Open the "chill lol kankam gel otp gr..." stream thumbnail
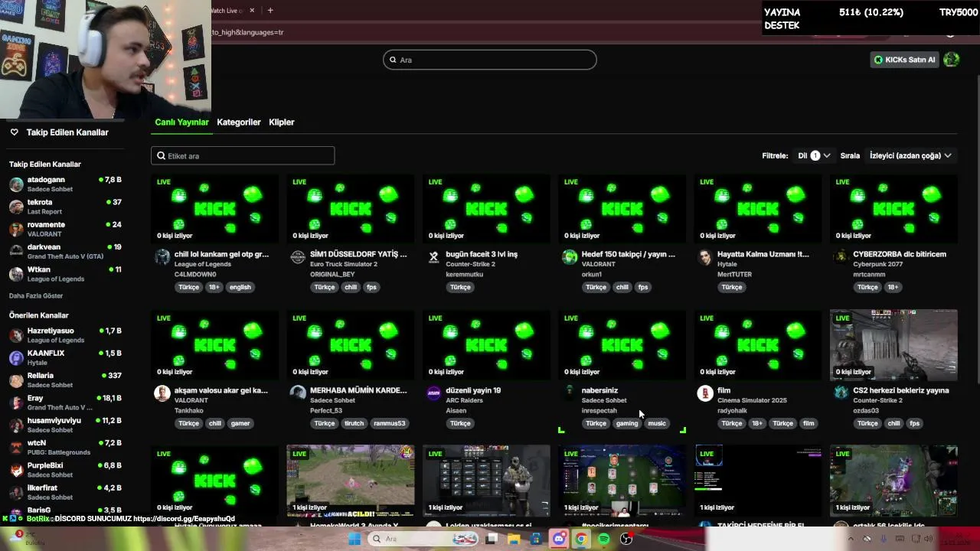Image resolution: width=980 pixels, height=551 pixels. coord(214,209)
